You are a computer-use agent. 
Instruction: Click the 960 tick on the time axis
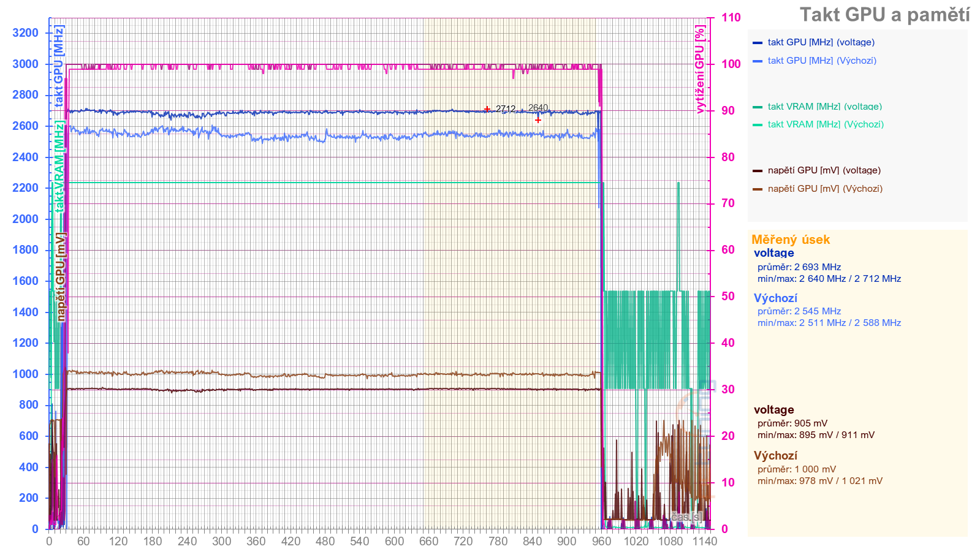(602, 541)
